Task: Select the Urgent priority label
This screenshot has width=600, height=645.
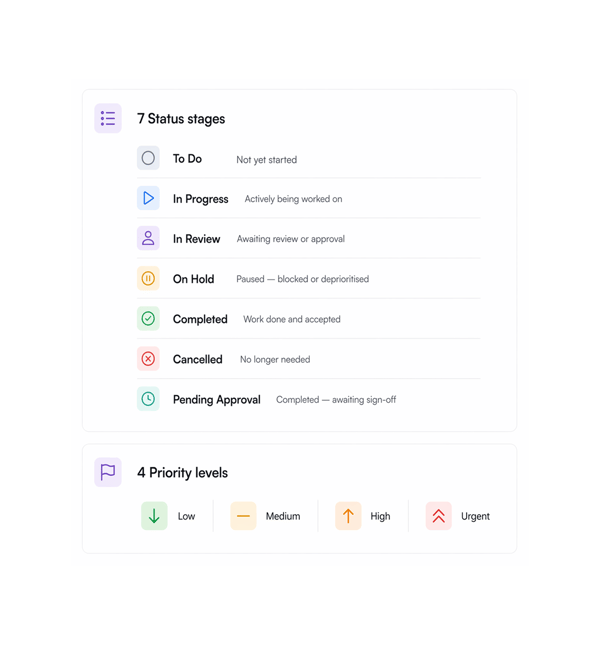Action: pos(475,517)
